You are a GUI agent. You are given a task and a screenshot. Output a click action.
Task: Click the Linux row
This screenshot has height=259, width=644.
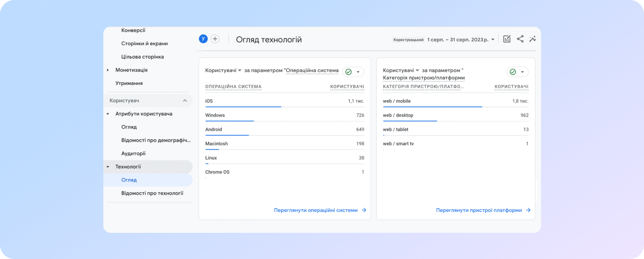[285, 158]
